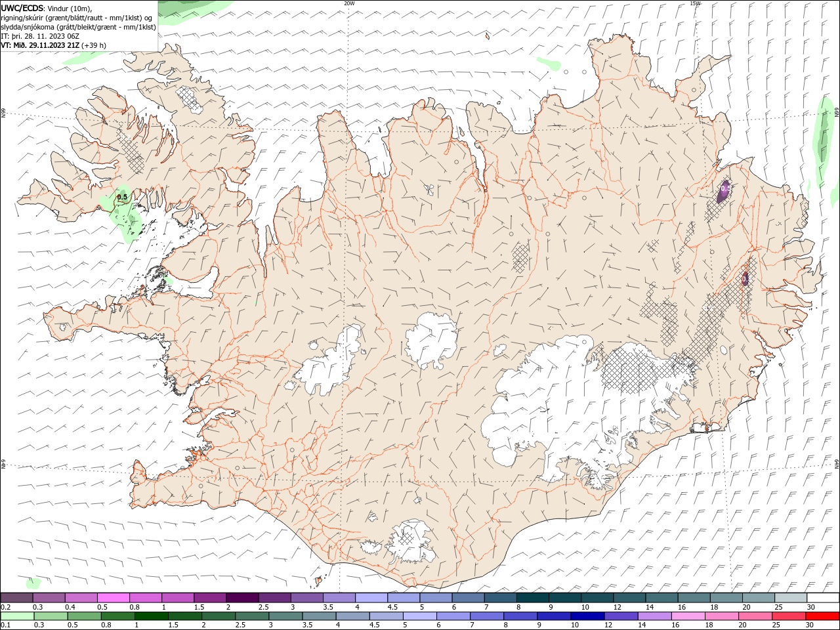Click the 'UWC/ECDS: Vindur (10m),' title text
Viewport: 840px width, 630px height.
[47, 8]
